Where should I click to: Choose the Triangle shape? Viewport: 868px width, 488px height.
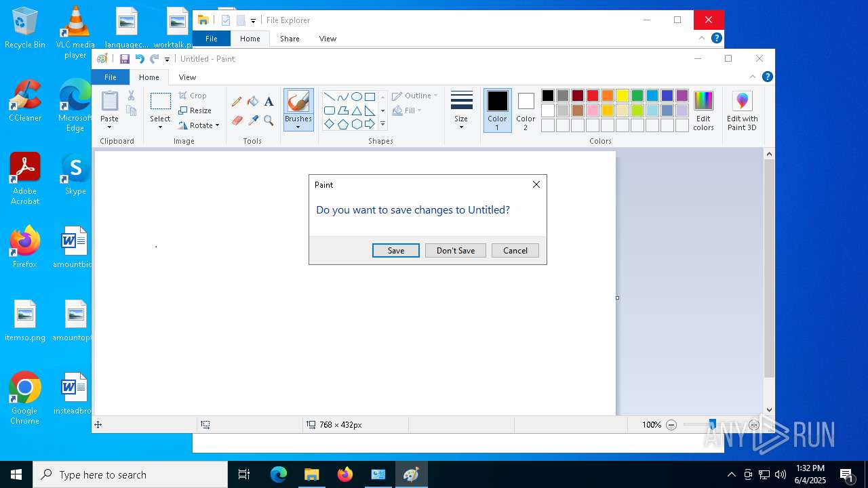356,110
